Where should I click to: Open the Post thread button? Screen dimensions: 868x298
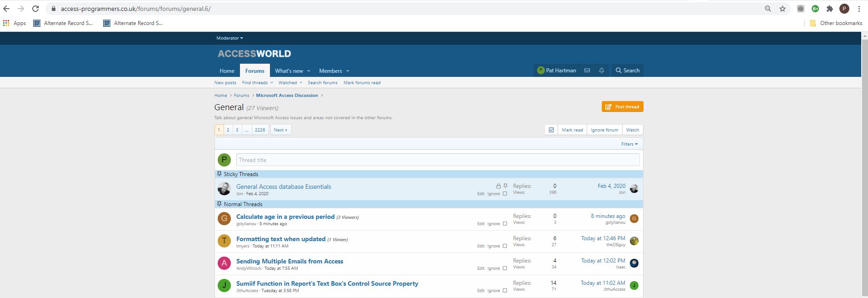[x=623, y=107]
